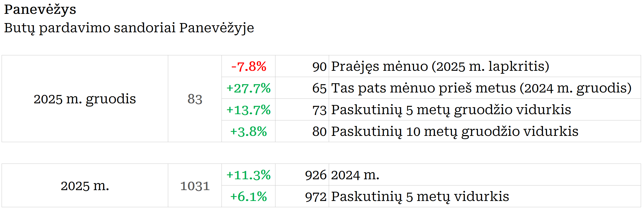
Task: Select the +3.8% percentage cell
Action: click(249, 132)
